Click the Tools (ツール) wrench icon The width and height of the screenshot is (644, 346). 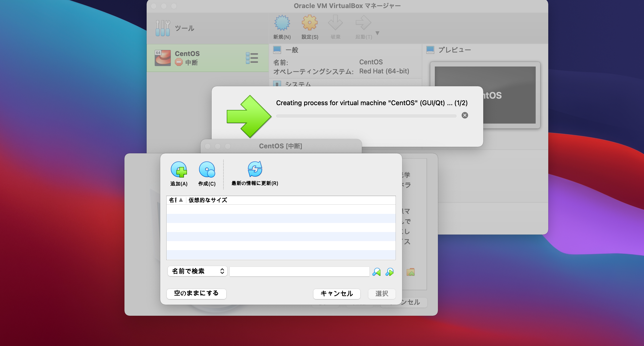[x=163, y=28]
